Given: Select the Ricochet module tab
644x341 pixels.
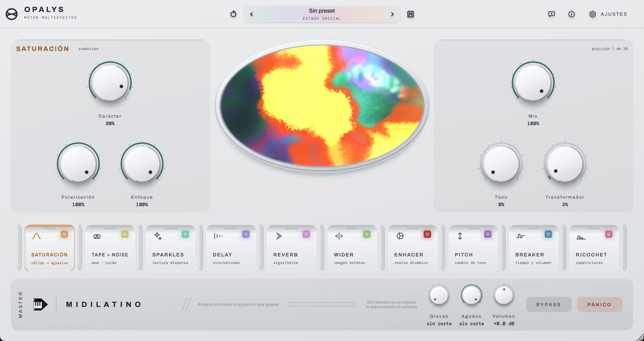Looking at the screenshot, I should [x=594, y=248].
